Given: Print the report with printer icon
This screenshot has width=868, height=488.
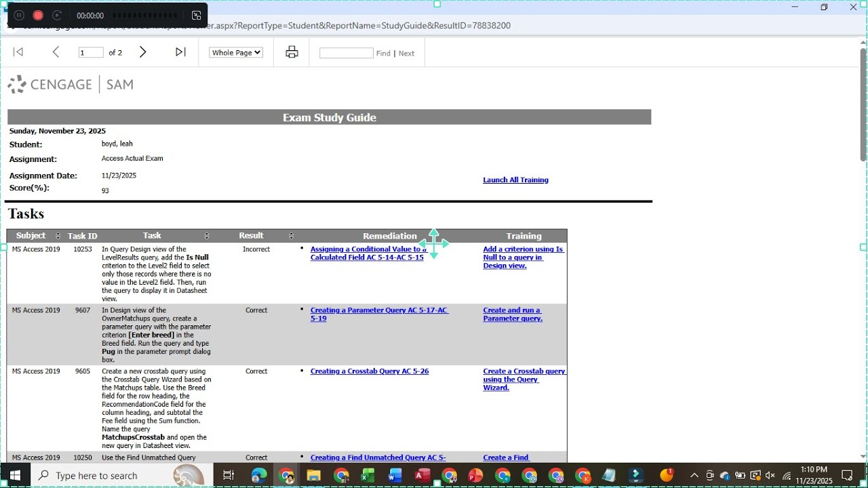Looking at the screenshot, I should tap(292, 52).
